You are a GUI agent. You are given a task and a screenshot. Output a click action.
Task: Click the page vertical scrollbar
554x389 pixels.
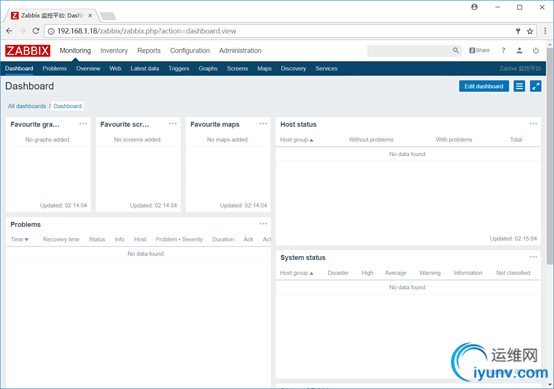550,155
